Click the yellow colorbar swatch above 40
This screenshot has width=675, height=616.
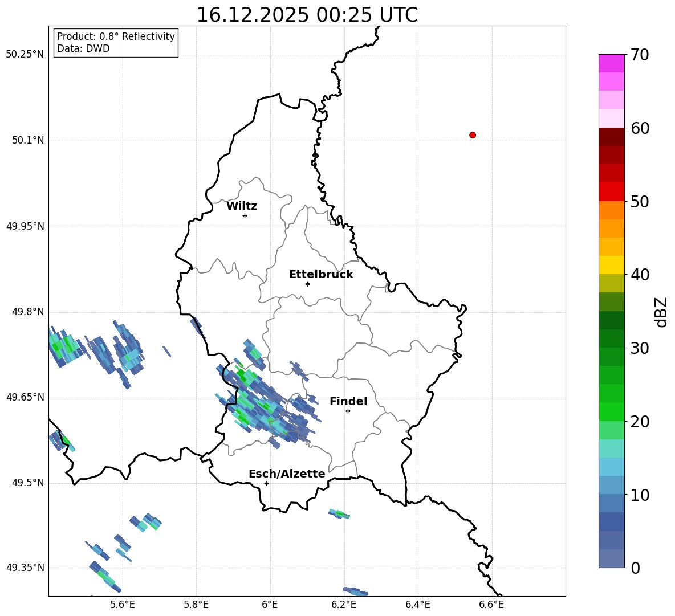coord(611,265)
